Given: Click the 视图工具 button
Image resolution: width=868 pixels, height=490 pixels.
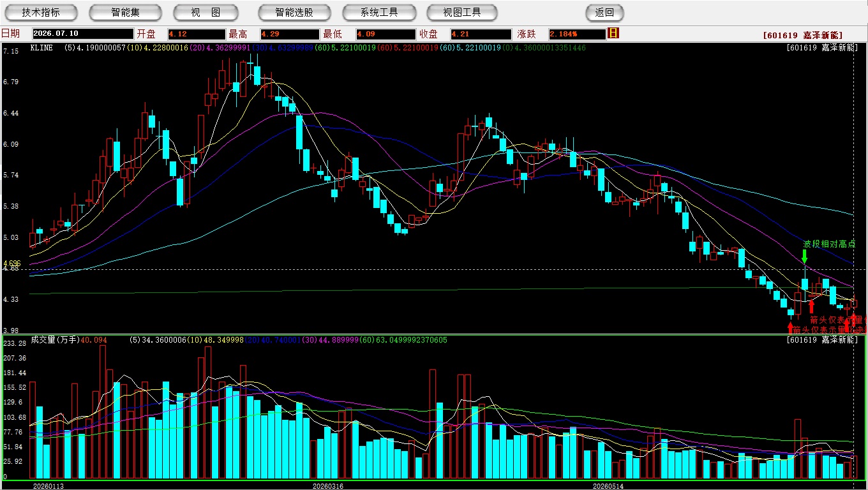Looking at the screenshot, I should click(x=463, y=12).
